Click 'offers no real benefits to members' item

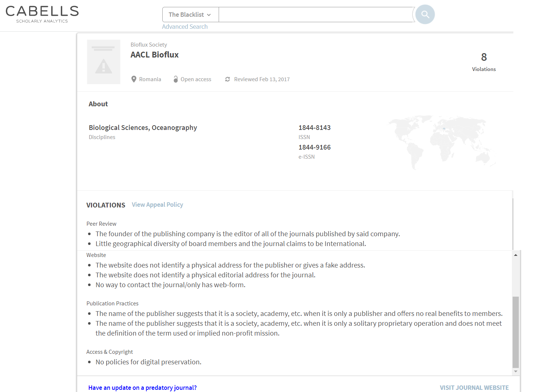[299, 313]
